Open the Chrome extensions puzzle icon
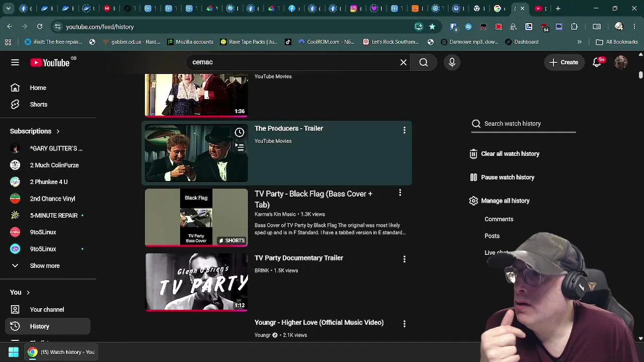This screenshot has width=644, height=362. [x=574, y=27]
